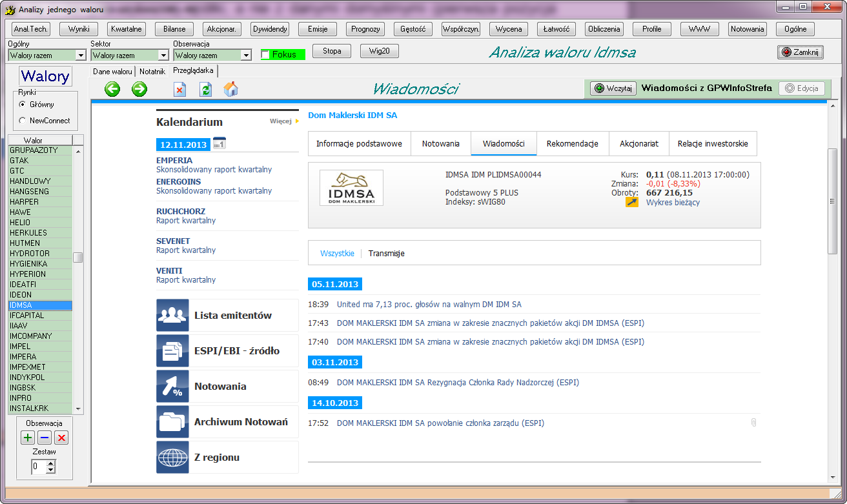Image resolution: width=847 pixels, height=504 pixels.
Task: Open the Relacje inwestorskie tab
Action: click(713, 144)
